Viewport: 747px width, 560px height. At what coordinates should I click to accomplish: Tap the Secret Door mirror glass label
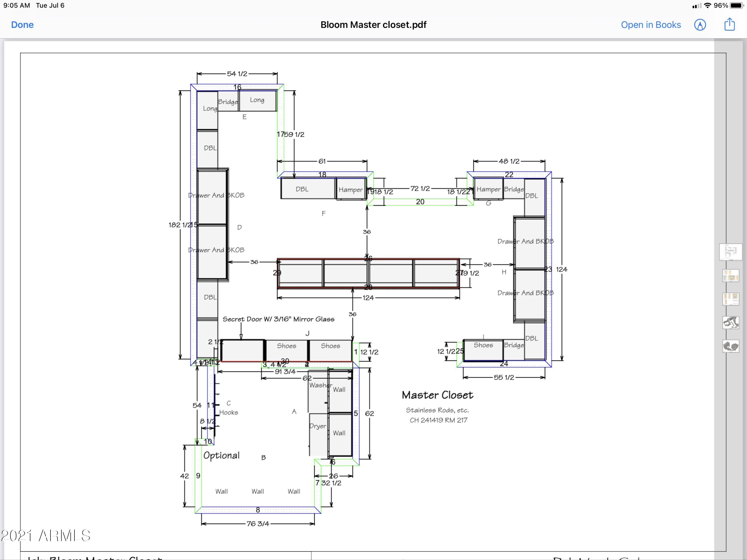point(278,319)
